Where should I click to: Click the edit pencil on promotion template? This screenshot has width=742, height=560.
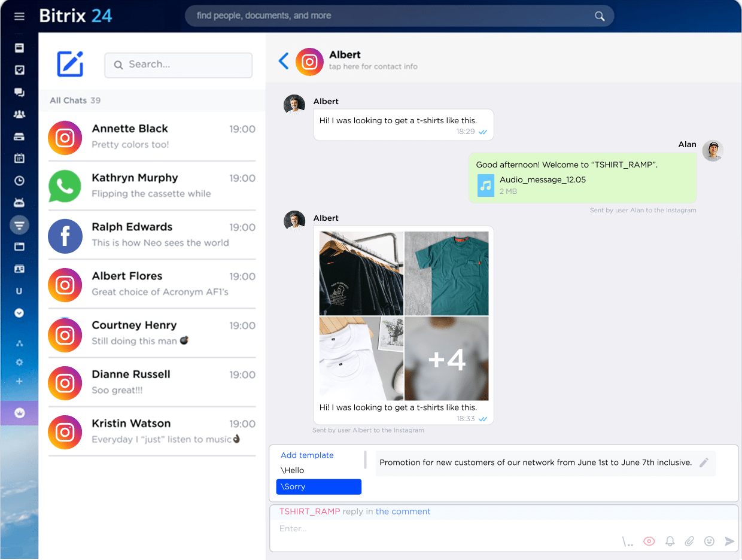click(x=704, y=462)
